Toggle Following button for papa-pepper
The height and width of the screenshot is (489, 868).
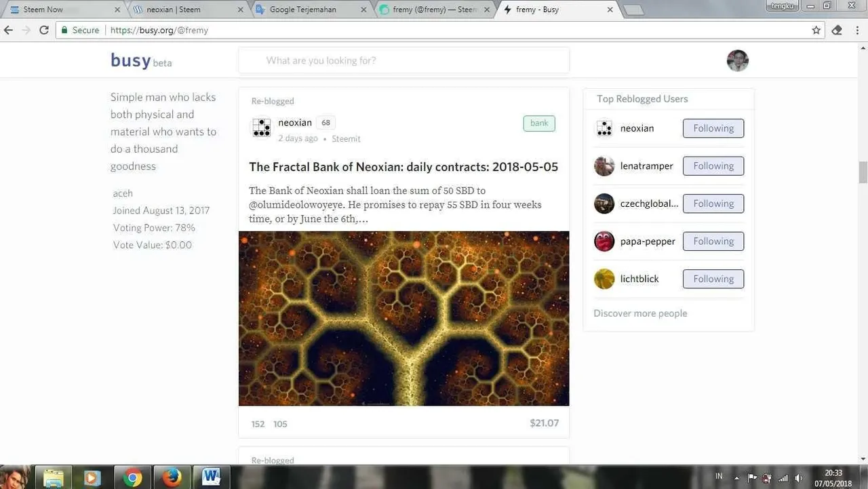pos(713,241)
